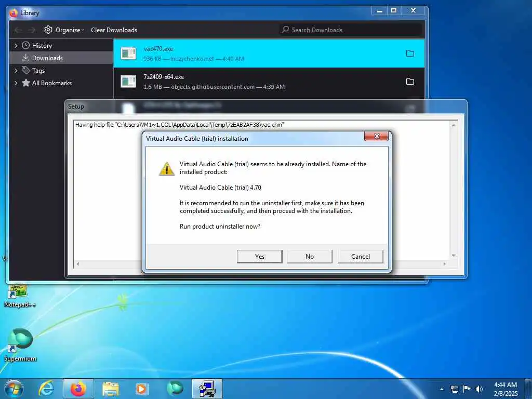Open the Windows Start menu

point(14,389)
